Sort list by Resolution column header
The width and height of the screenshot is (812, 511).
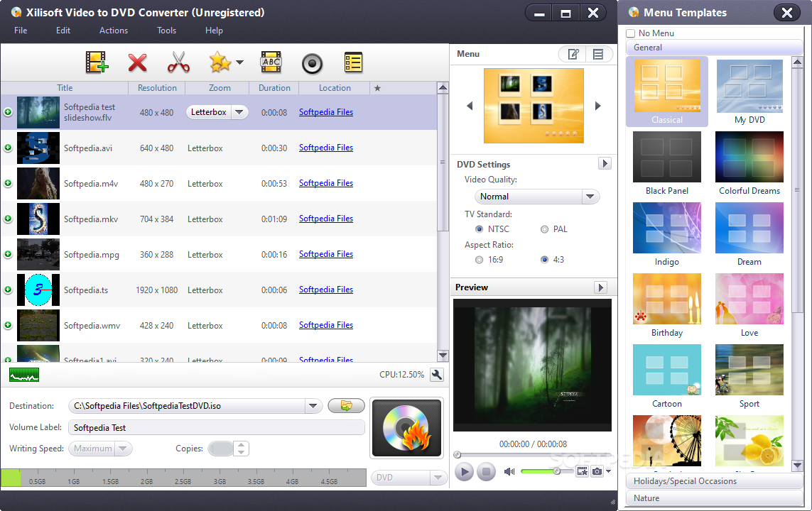[157, 88]
